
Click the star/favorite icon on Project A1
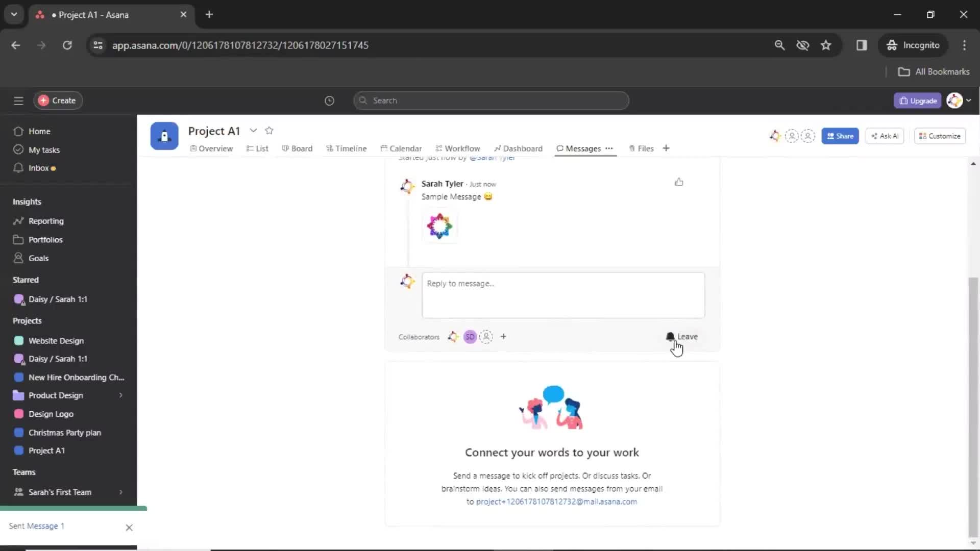269,131
